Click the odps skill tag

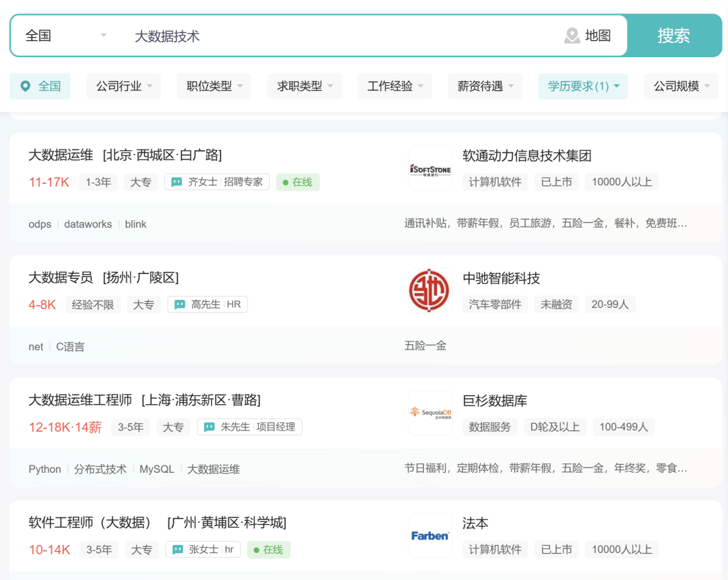click(40, 224)
